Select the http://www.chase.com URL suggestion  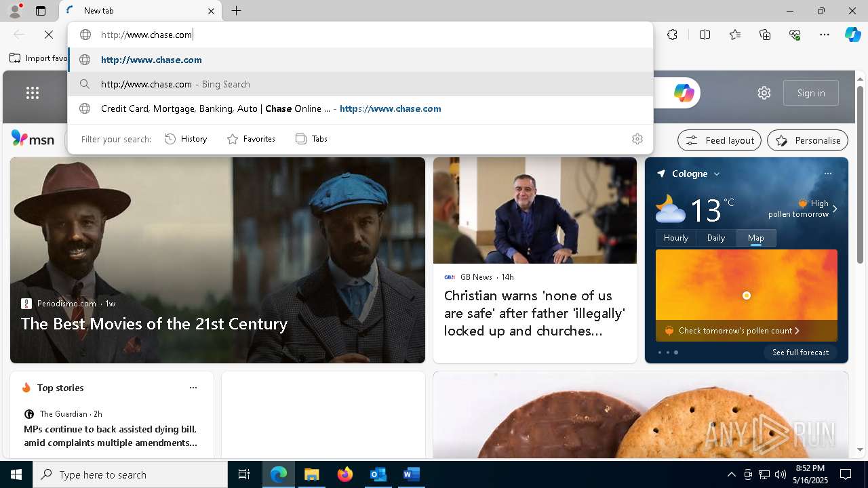click(x=360, y=60)
